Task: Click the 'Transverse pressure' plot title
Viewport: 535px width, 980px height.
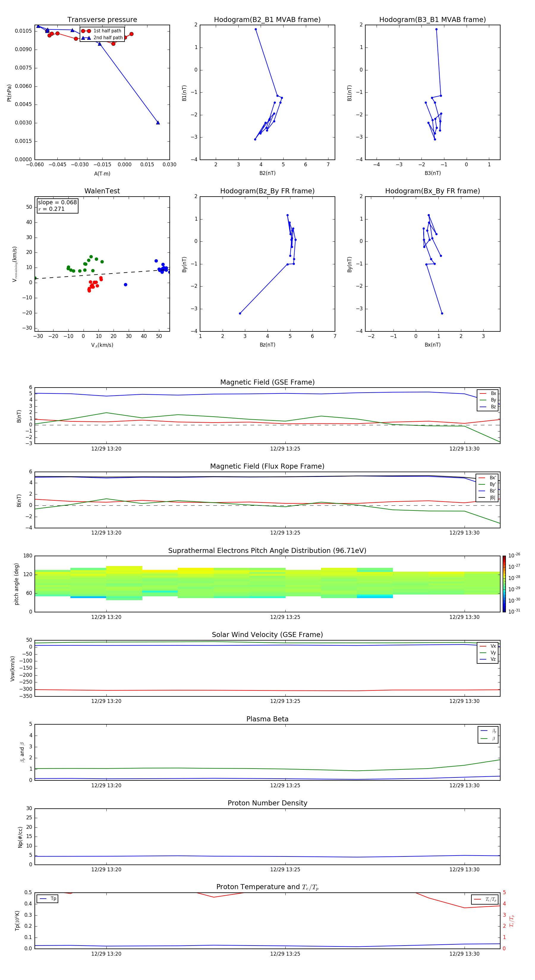Action: 102,20
